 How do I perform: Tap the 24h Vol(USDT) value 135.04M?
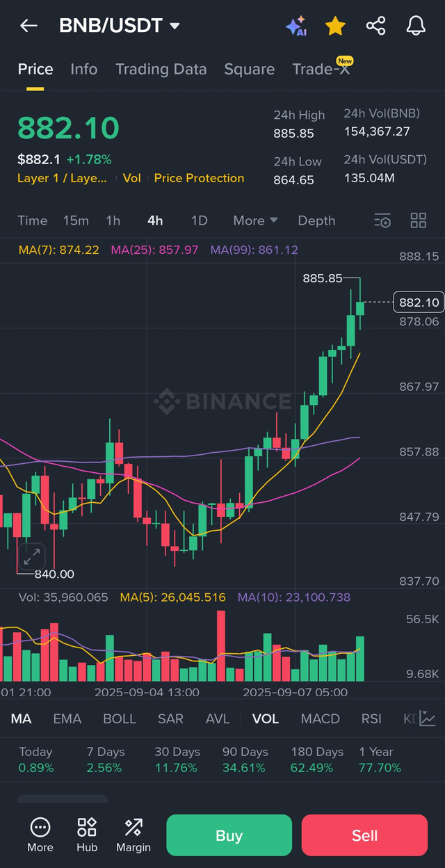coord(369,178)
